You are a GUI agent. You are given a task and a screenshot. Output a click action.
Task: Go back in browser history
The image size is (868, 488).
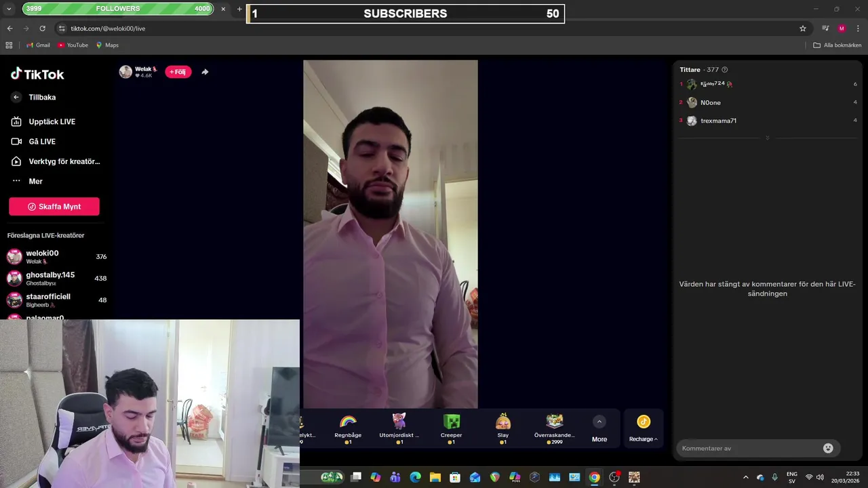(x=9, y=28)
